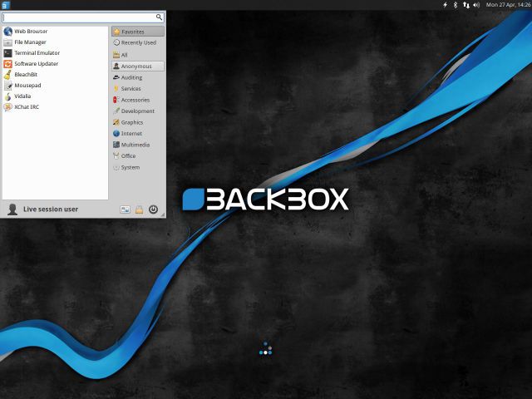Open settings manager button in menu
This screenshot has height=399, width=532.
[126, 209]
